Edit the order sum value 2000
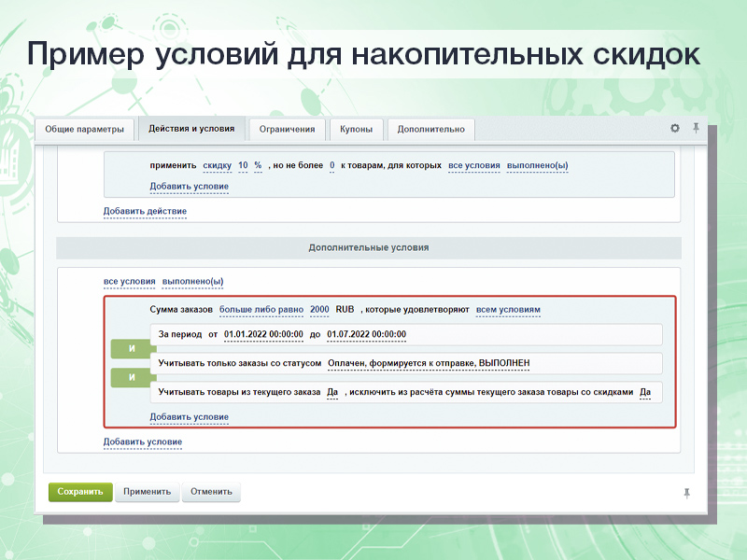Screen dimensions: 747x560 point(318,309)
